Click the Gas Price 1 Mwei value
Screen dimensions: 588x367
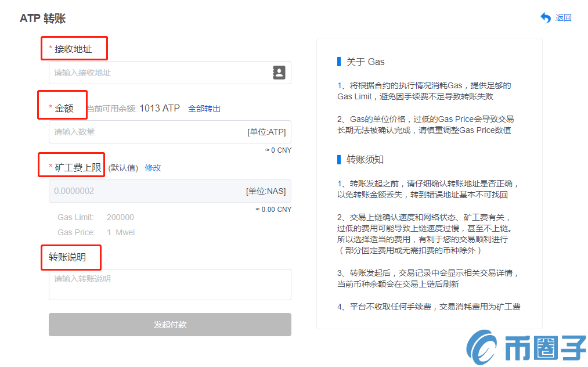click(120, 232)
